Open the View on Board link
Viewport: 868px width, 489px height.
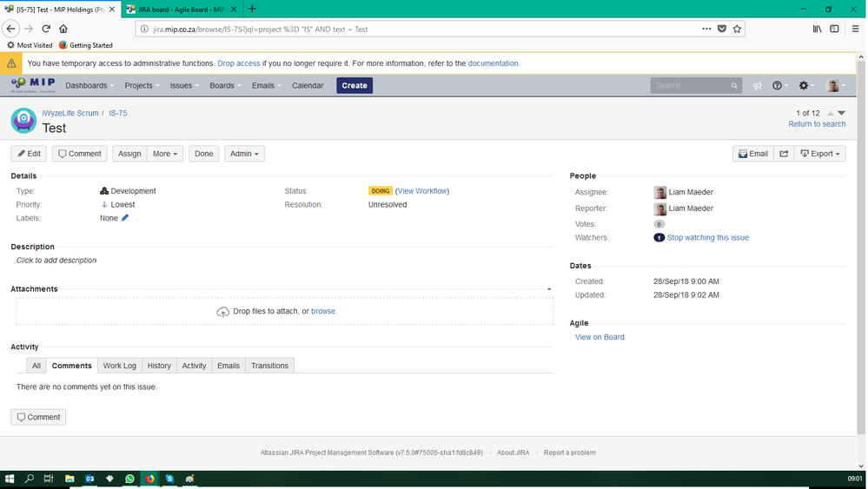pos(600,337)
